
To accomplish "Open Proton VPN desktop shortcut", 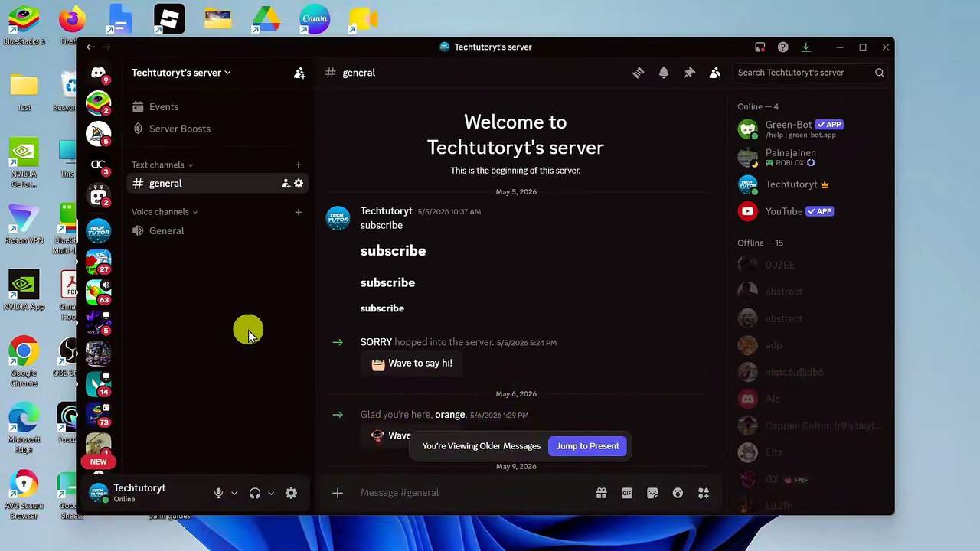I will point(24,224).
